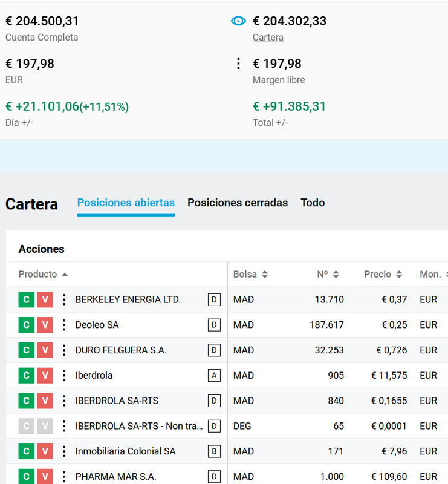Open options menu for Deoleo SA
Viewport: 448px width, 484px height.
(x=64, y=325)
